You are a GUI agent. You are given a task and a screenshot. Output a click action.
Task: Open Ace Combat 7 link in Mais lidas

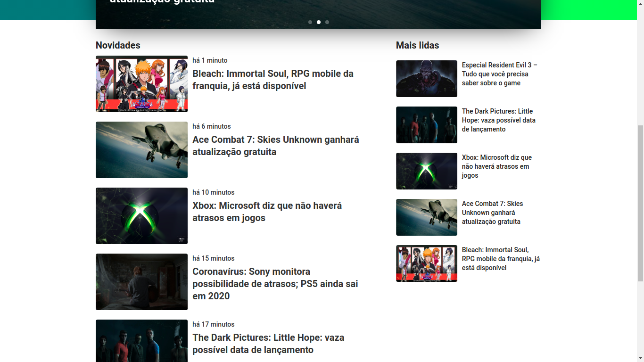pos(493,213)
